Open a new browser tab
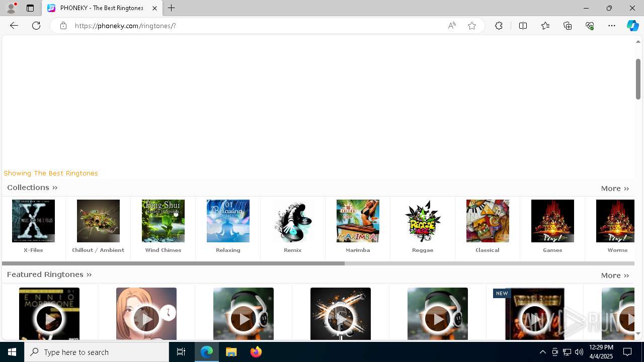Viewport: 644px width, 362px height. (172, 8)
